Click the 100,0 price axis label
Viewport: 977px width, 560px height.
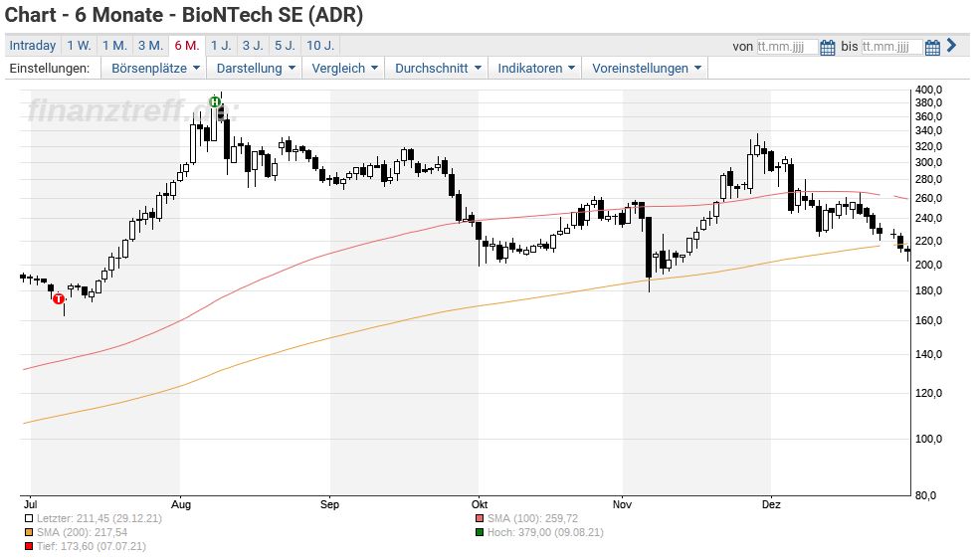click(x=928, y=440)
